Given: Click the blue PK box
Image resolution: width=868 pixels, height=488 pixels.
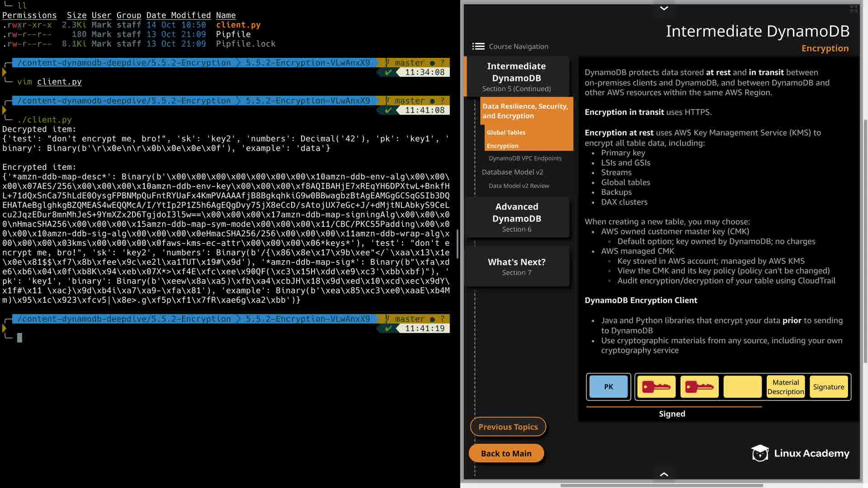Looking at the screenshot, I should coord(609,387).
